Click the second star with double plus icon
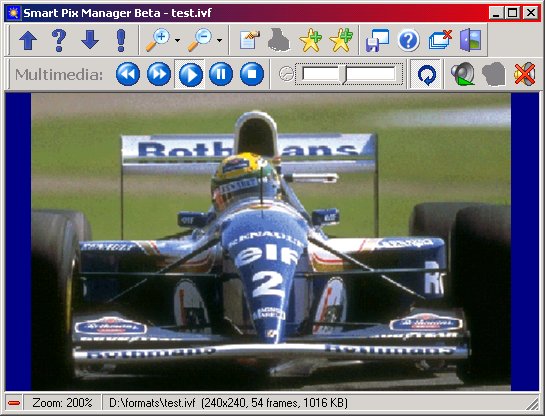Screen dimensions: 545x416 [x=341, y=40]
